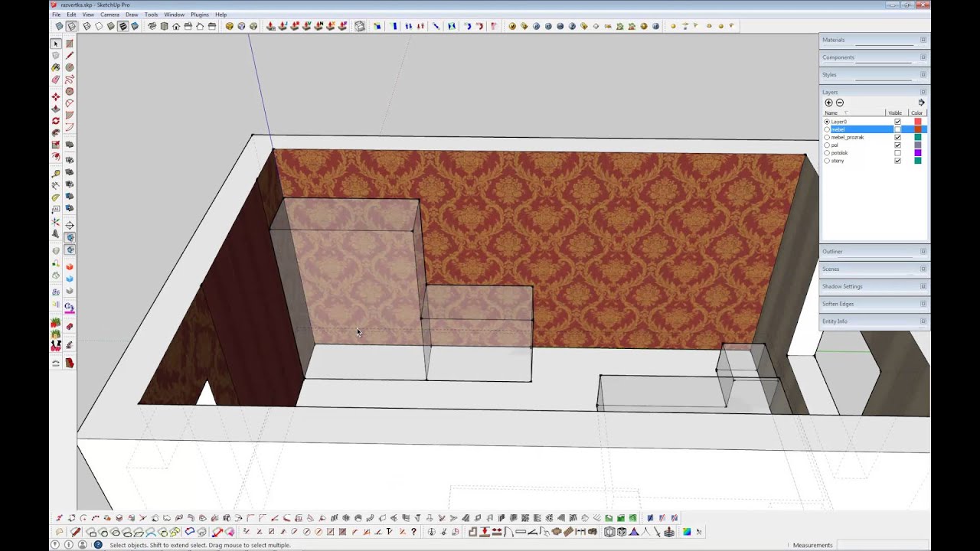980x551 pixels.
Task: Select the Line pencil tool
Action: (70, 55)
